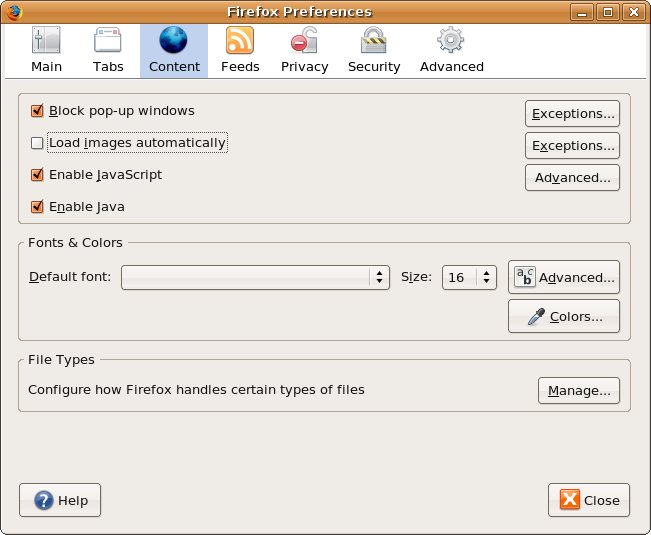Open the Colors button label
The height and width of the screenshot is (535, 651).
pos(576,317)
